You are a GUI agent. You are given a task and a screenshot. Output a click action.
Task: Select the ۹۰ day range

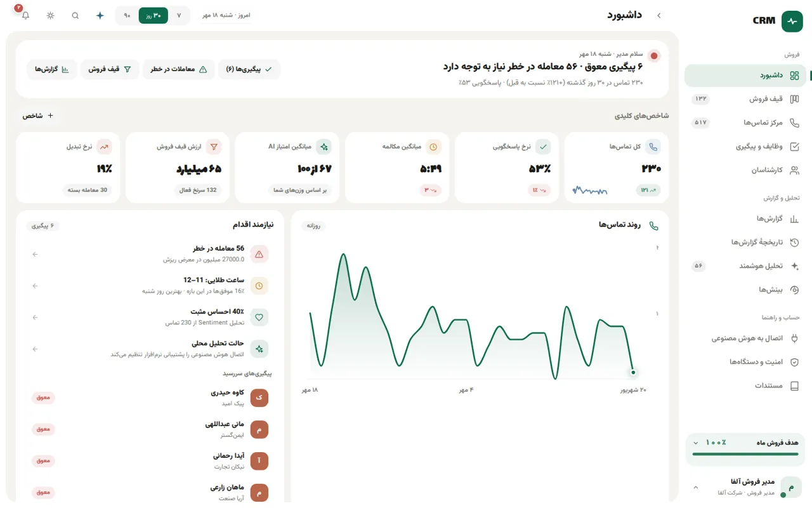coord(127,15)
